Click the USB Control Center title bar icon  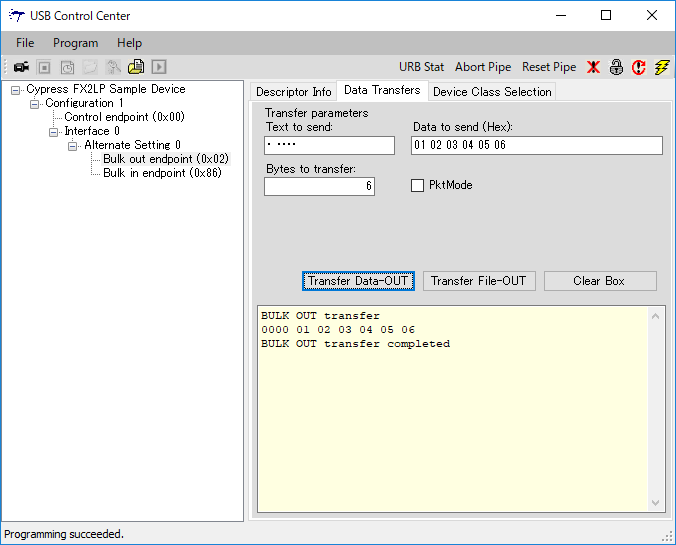(x=16, y=16)
